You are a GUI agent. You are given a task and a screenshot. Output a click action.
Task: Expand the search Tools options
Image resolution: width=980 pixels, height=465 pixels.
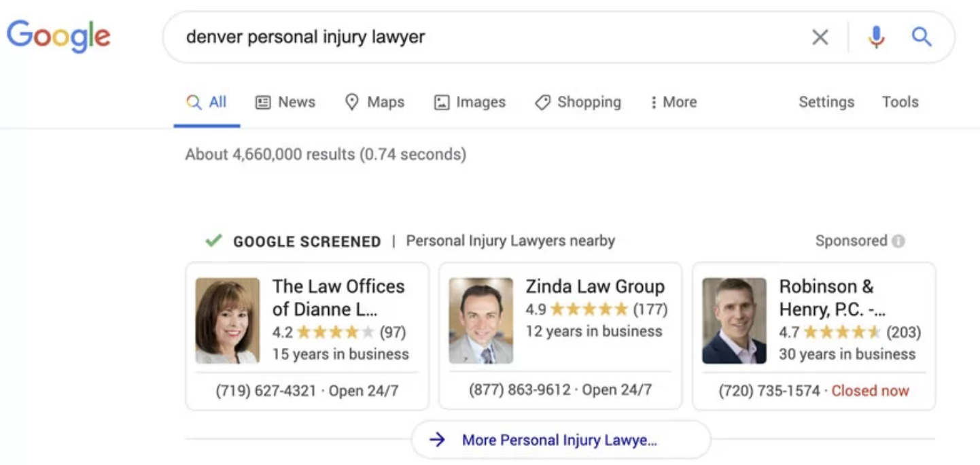point(900,102)
